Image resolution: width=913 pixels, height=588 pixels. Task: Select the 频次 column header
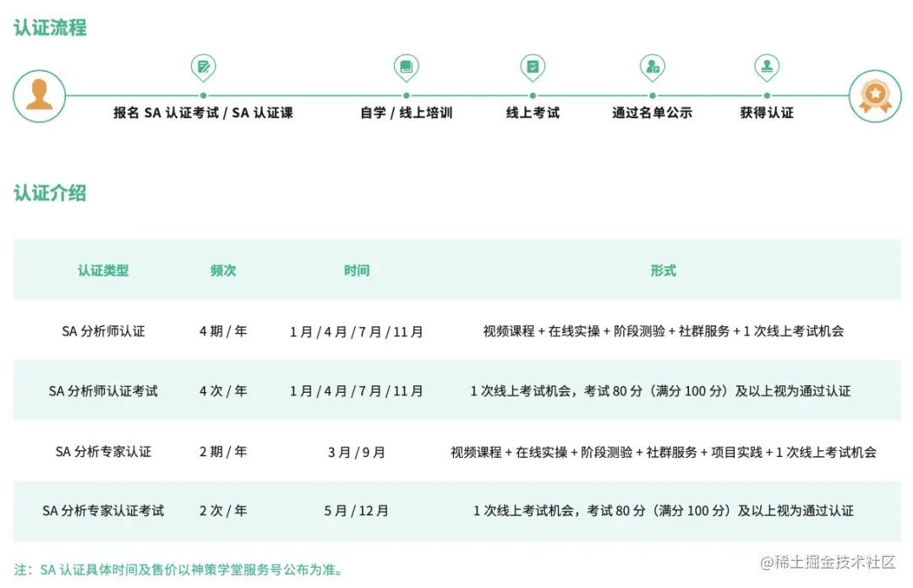click(222, 270)
